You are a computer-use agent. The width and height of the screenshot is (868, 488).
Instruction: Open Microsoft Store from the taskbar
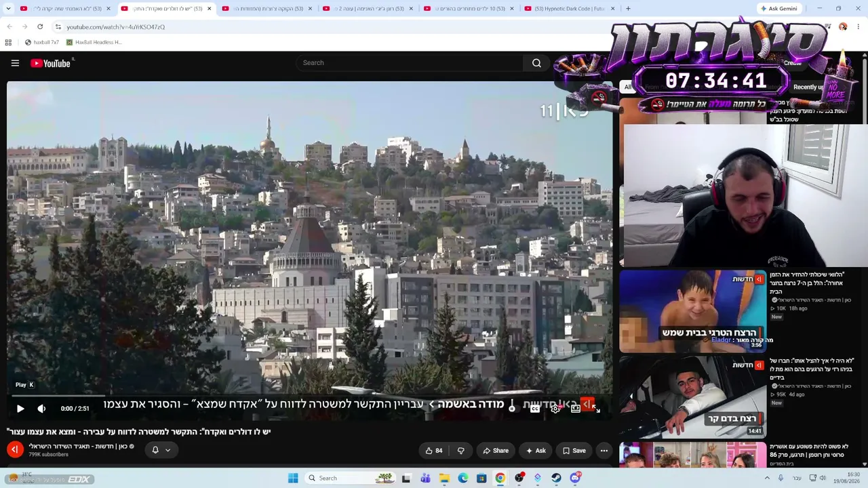(481, 479)
